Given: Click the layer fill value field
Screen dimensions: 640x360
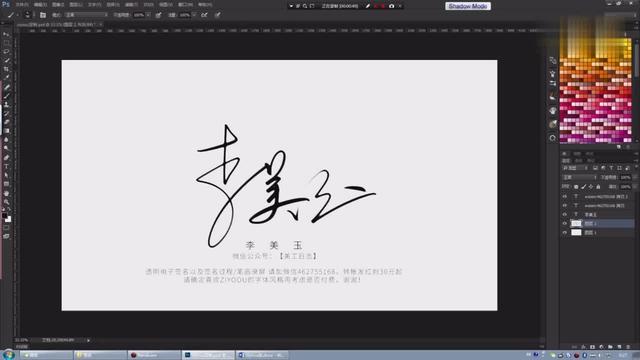Looking at the screenshot, I should coord(626,187).
